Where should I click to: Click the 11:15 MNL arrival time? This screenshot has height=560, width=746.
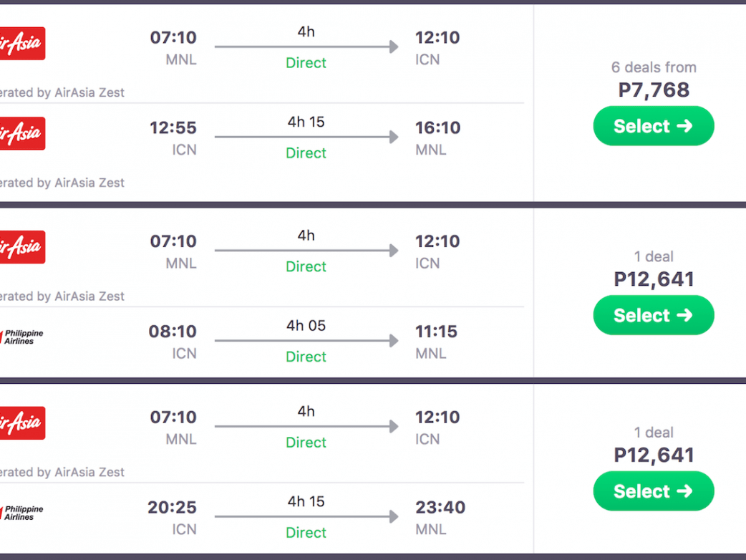436,332
